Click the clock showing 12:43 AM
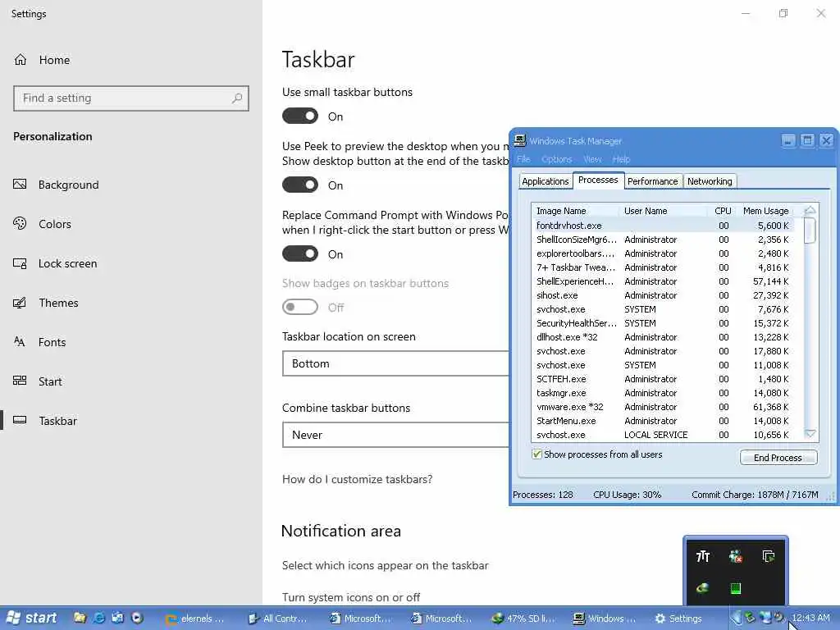Image resolution: width=840 pixels, height=630 pixels. pyautogui.click(x=810, y=619)
